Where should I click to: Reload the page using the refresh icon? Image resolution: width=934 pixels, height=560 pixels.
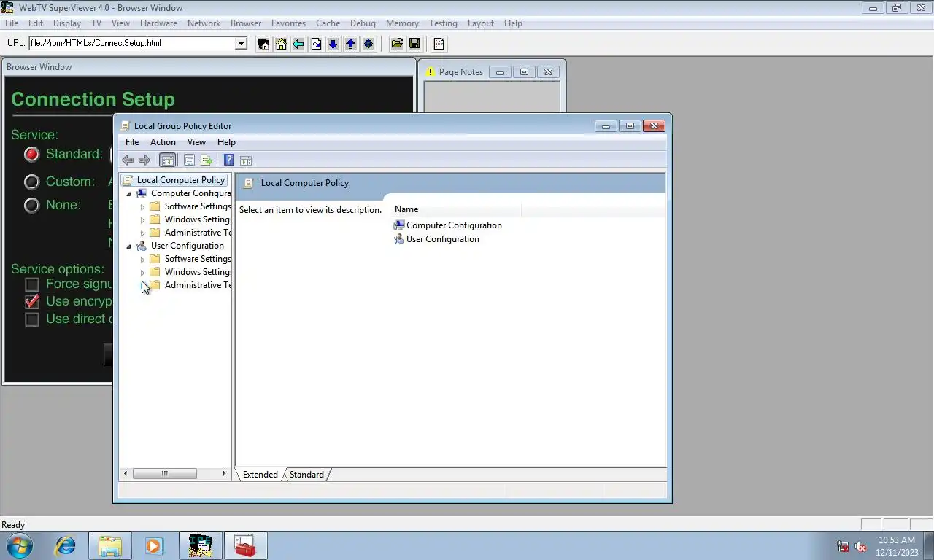[316, 44]
